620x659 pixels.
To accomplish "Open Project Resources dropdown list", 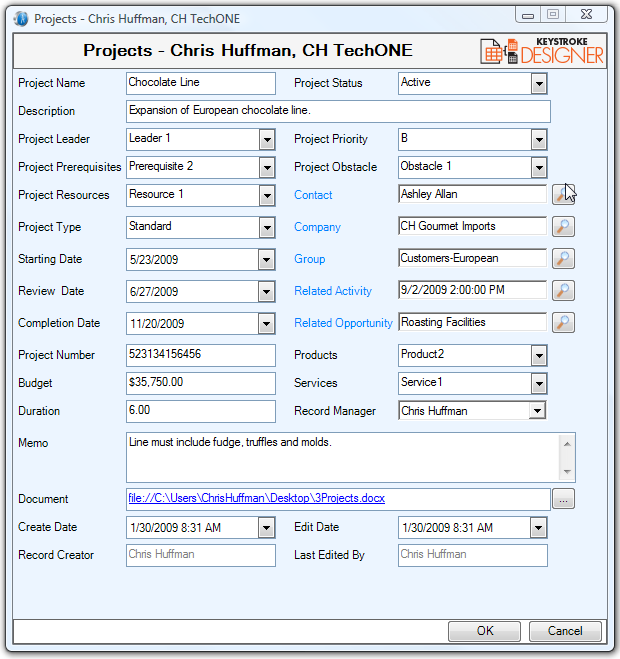I will coord(267,195).
